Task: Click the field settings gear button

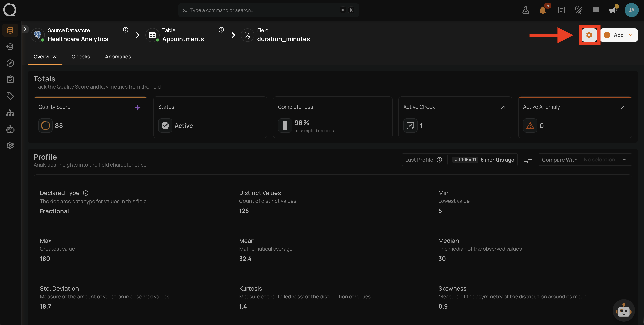Action: tap(589, 35)
